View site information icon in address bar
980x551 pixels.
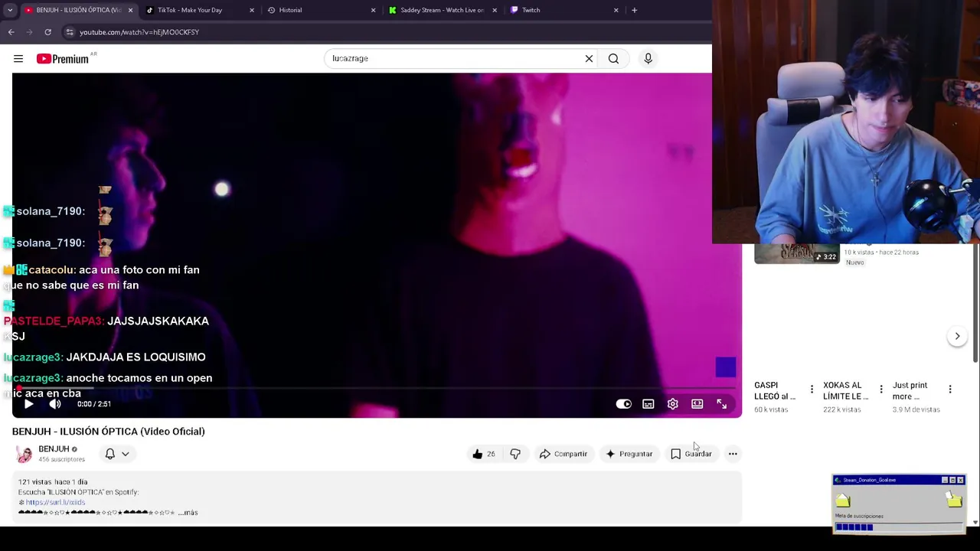click(70, 32)
